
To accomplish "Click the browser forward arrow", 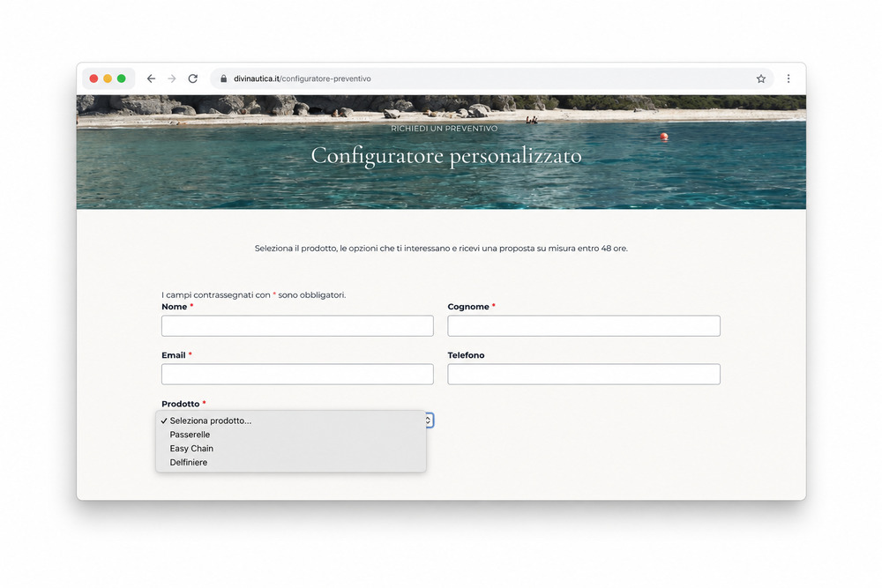I will 172,78.
